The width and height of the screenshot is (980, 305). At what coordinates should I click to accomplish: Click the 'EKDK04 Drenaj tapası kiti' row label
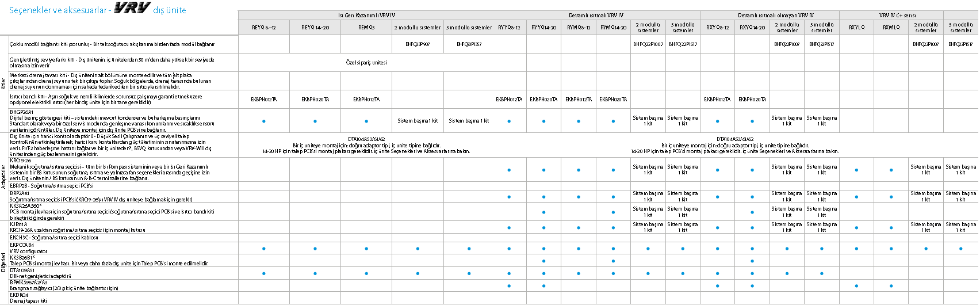pos(29,298)
